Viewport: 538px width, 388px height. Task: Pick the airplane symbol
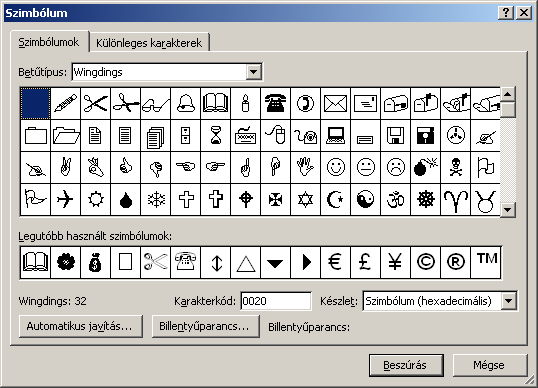tap(66, 199)
